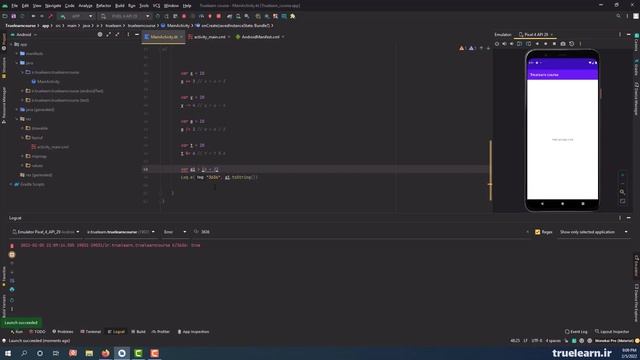640x360 pixels.
Task: Click the project panel gear icon
Action: coord(100,35)
